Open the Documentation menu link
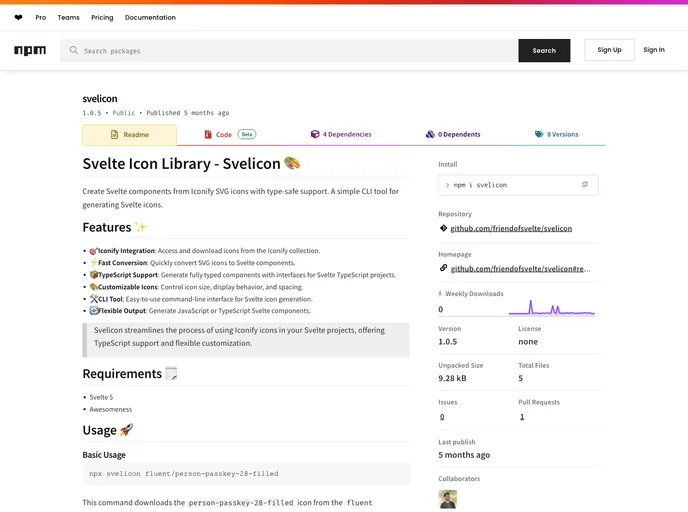Viewport: 688px width, 512px height. coord(150,18)
